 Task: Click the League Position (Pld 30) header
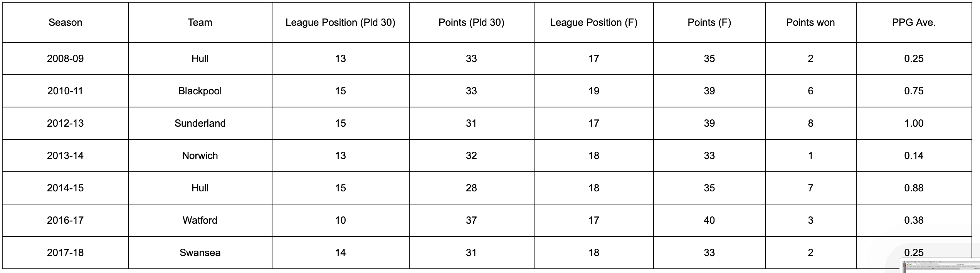(x=340, y=22)
